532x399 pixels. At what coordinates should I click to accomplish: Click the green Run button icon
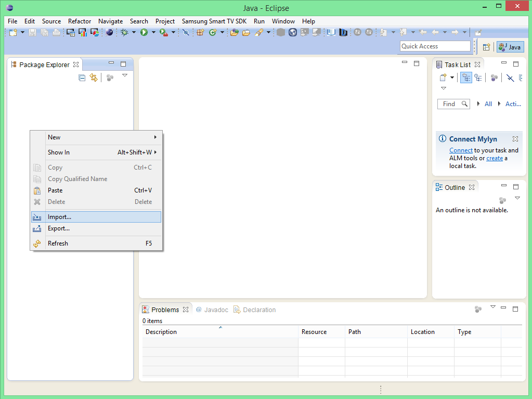click(x=144, y=33)
